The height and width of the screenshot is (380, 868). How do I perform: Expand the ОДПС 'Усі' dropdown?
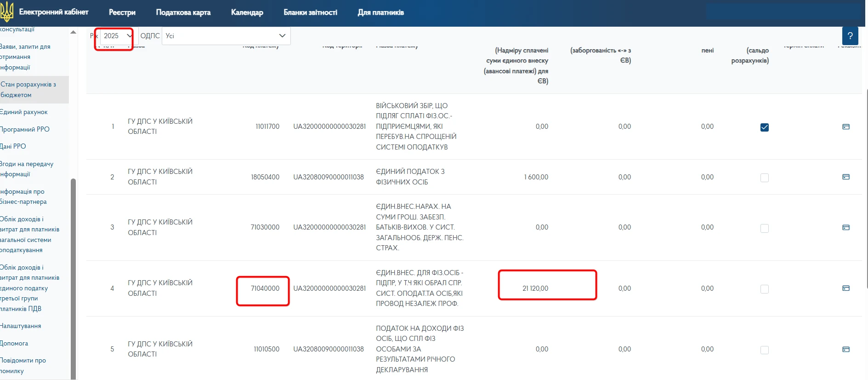tap(226, 36)
